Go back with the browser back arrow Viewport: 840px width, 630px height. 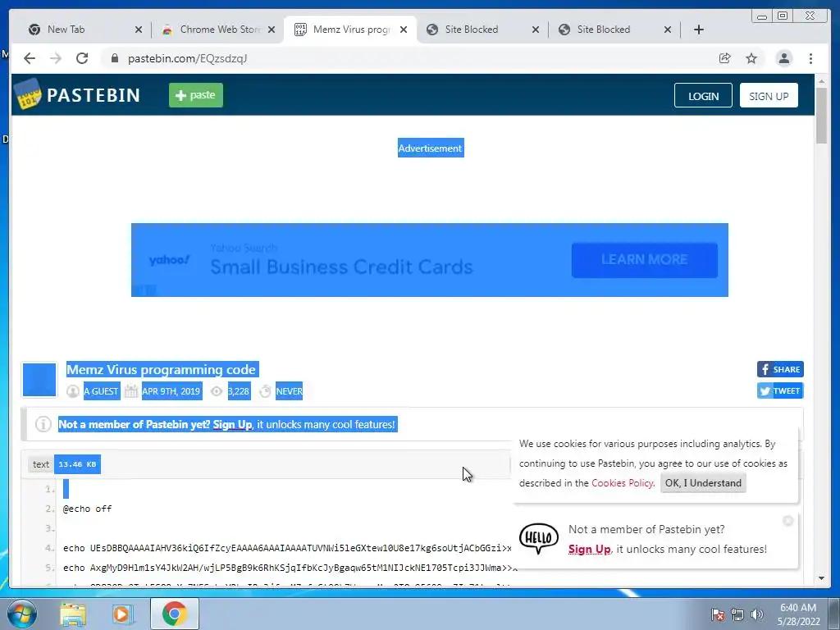30,58
